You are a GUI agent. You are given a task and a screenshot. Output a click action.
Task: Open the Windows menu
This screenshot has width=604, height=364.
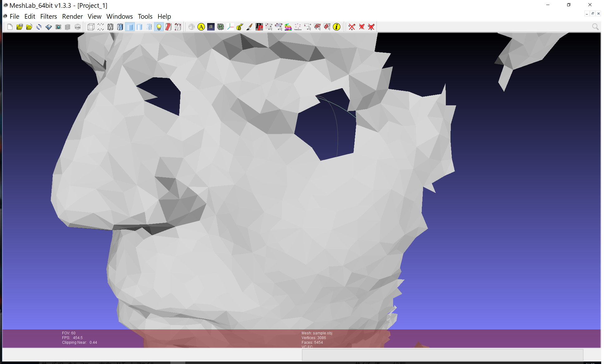point(119,17)
